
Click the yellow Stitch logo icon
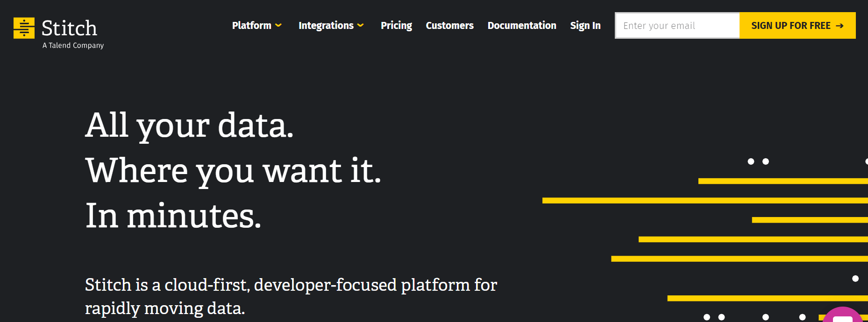coord(24,28)
